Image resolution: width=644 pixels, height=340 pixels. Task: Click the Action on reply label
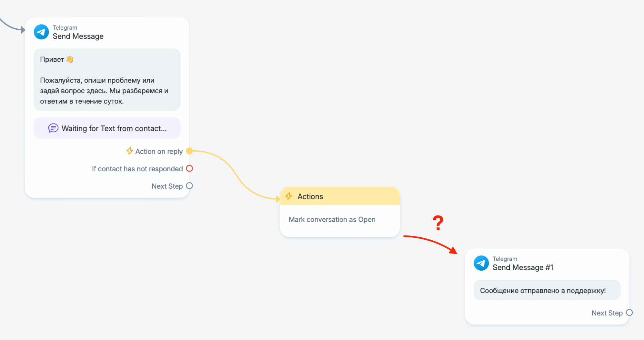click(x=159, y=151)
